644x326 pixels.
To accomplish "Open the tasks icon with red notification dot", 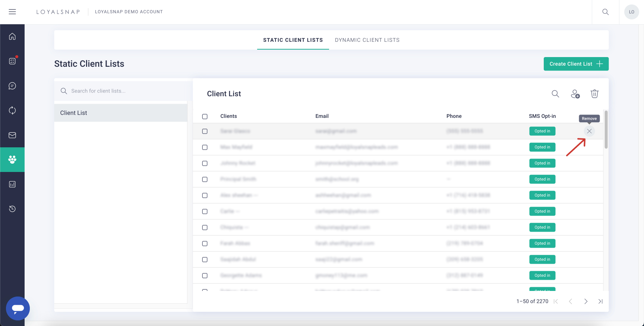I will (x=12, y=61).
